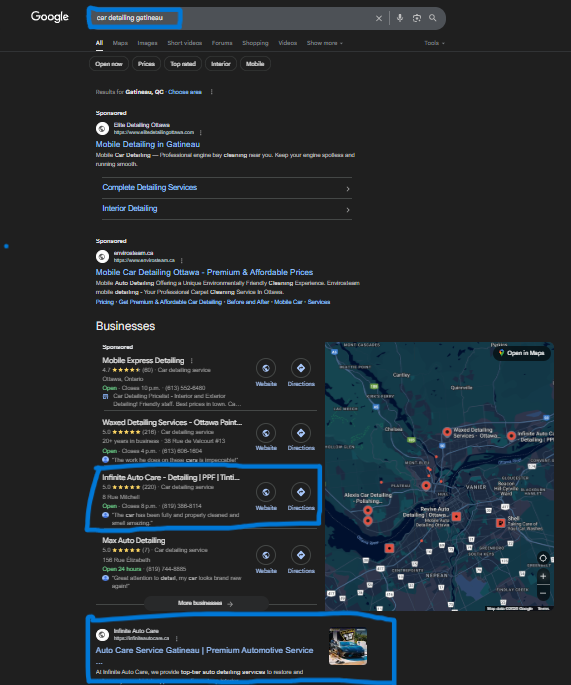The width and height of the screenshot is (571, 685).
Task: Open ad options dots for envirosteam.ca
Action: pos(181,260)
